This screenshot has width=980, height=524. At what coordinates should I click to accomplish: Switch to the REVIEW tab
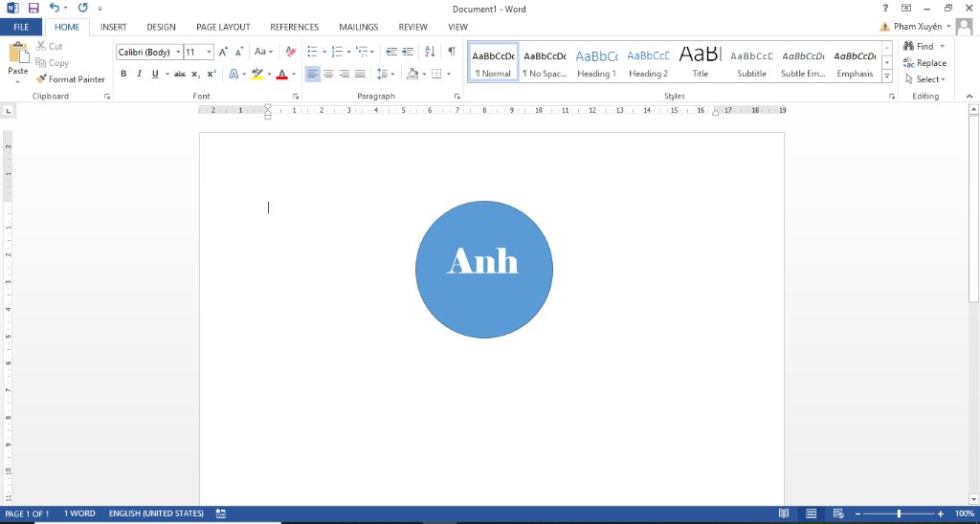pyautogui.click(x=413, y=27)
